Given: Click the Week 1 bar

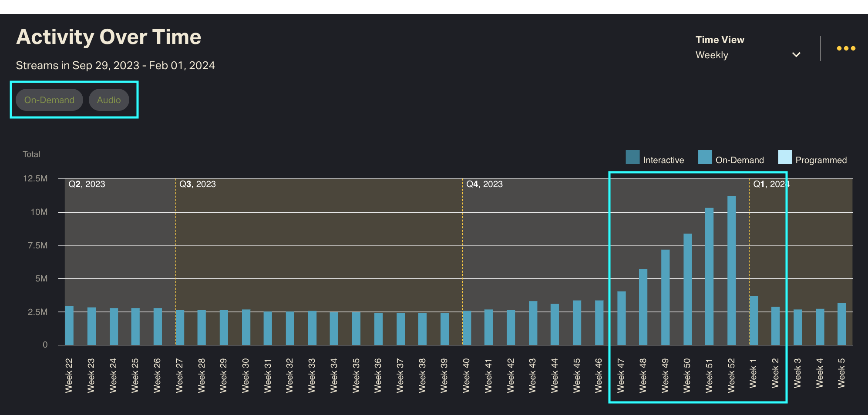Looking at the screenshot, I should point(754,321).
